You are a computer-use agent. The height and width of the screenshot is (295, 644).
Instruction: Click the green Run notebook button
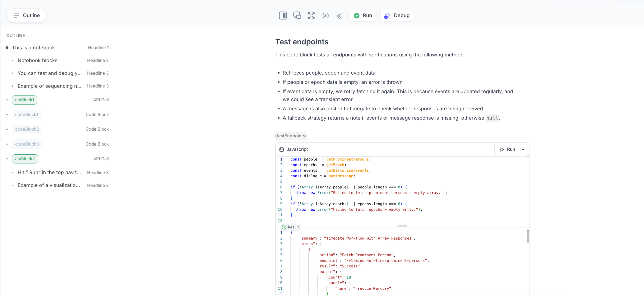click(362, 15)
